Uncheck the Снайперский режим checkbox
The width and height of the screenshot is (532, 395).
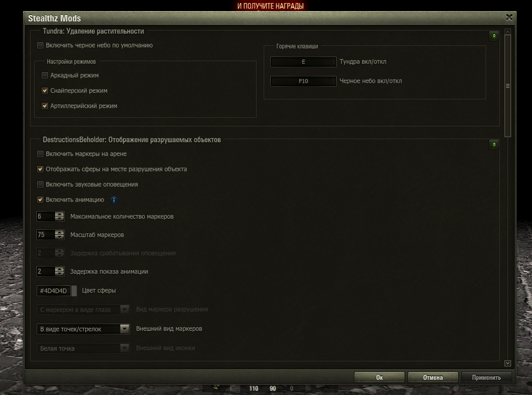click(x=45, y=91)
